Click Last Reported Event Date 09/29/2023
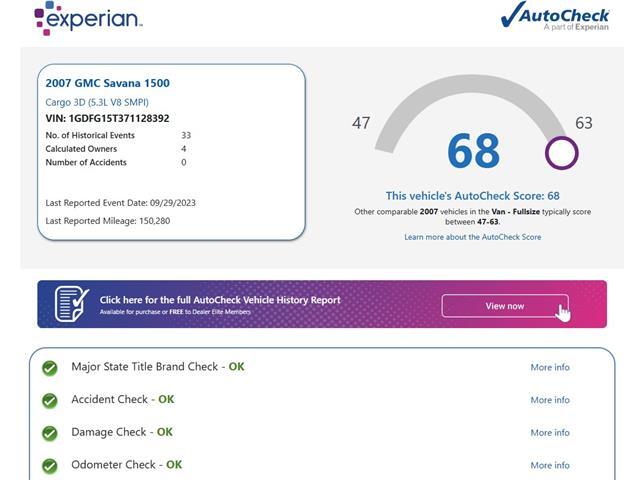 click(120, 203)
